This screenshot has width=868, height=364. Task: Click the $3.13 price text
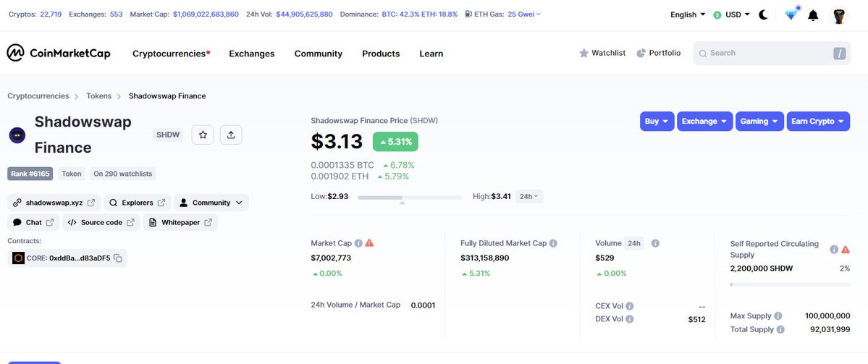click(337, 142)
